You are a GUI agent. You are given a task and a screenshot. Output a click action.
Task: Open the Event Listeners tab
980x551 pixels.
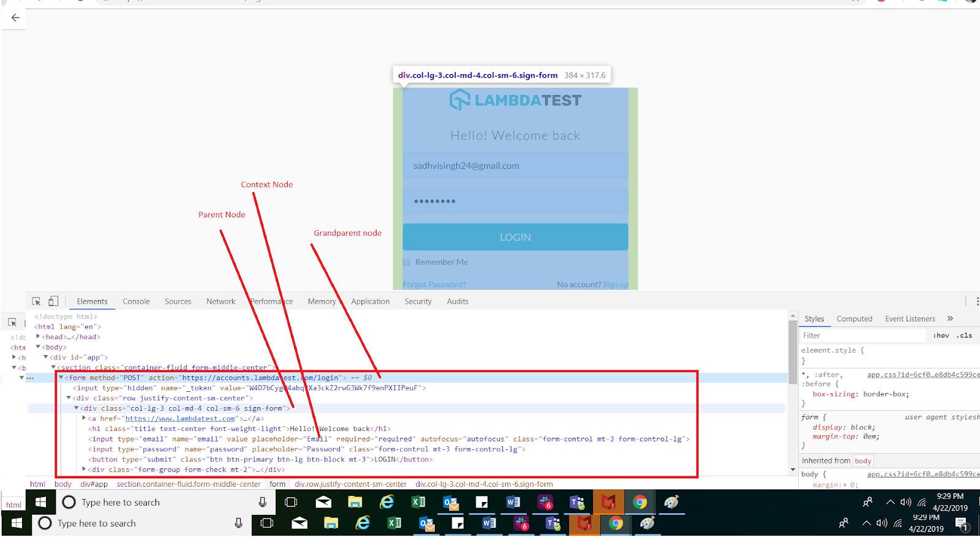point(910,319)
